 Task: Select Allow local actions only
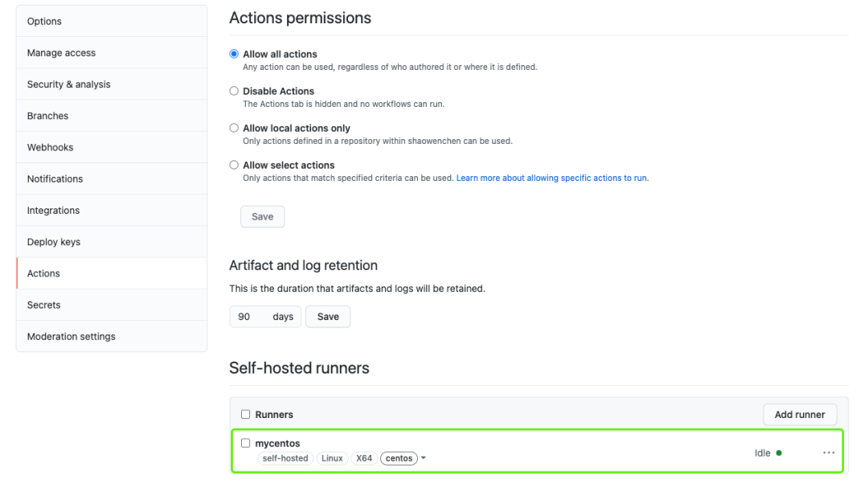click(x=234, y=128)
